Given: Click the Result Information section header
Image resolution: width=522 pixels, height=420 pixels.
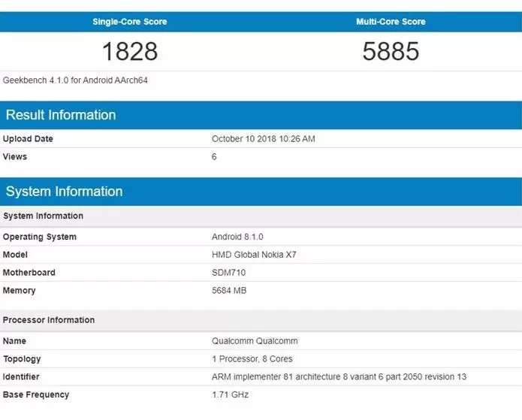Looking at the screenshot, I should pyautogui.click(x=61, y=115).
